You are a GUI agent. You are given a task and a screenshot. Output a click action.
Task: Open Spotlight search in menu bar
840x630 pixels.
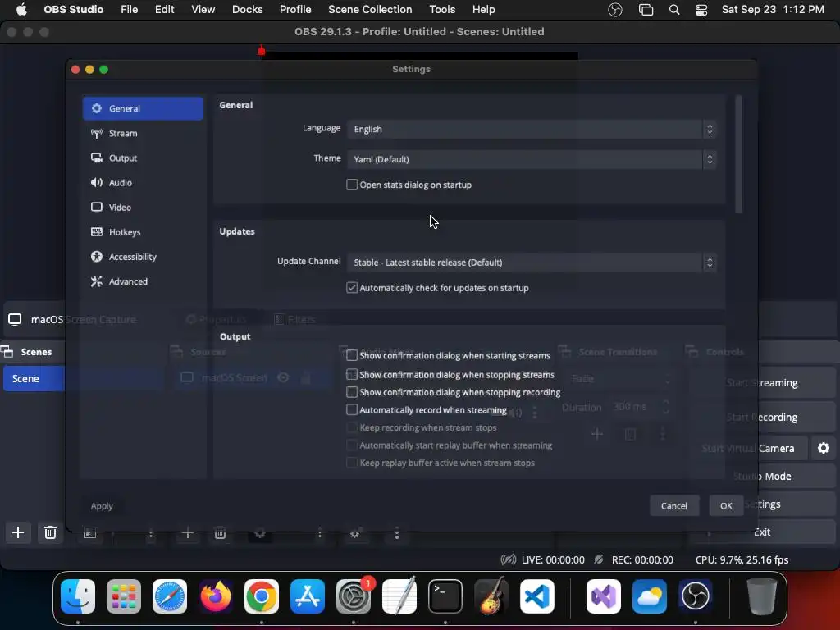(674, 10)
